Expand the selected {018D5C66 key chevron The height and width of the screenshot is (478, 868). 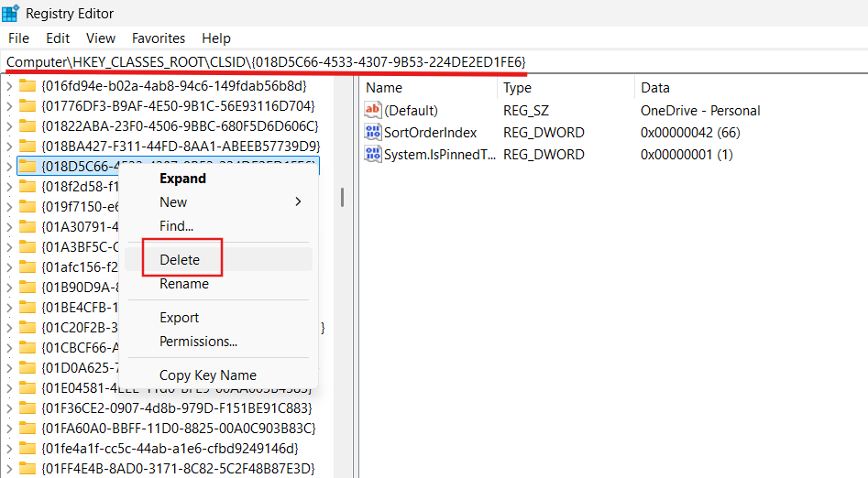[9, 166]
